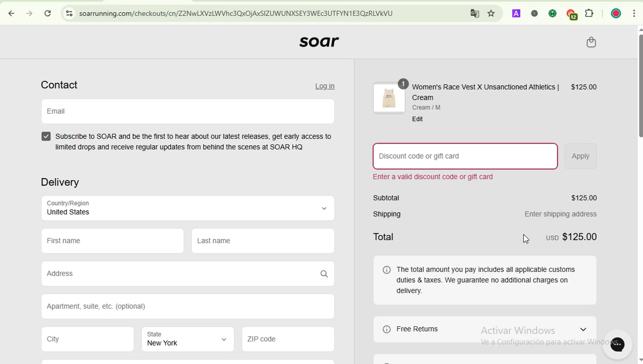Click the total price USD $125.00
The width and height of the screenshot is (643, 364).
571,237
